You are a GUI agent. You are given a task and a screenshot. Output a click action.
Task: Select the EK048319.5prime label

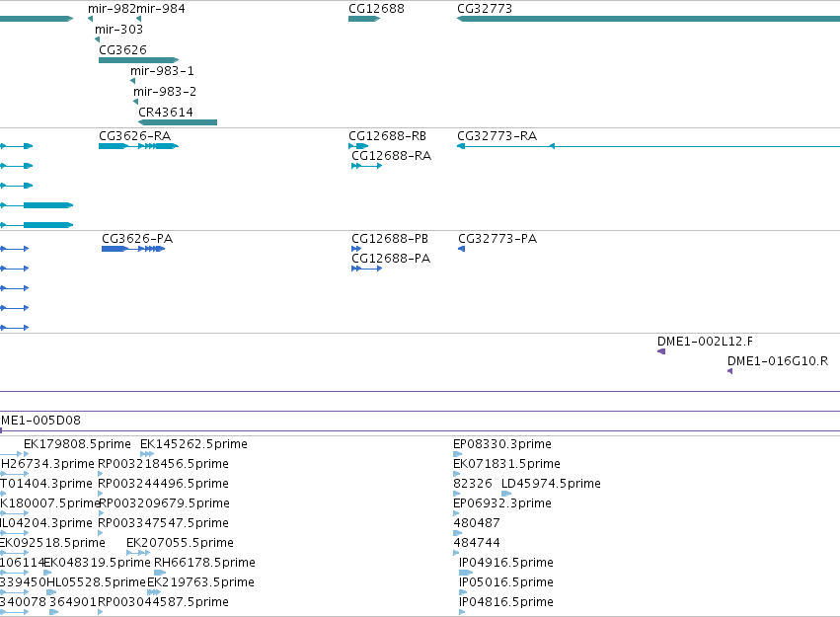(98, 563)
